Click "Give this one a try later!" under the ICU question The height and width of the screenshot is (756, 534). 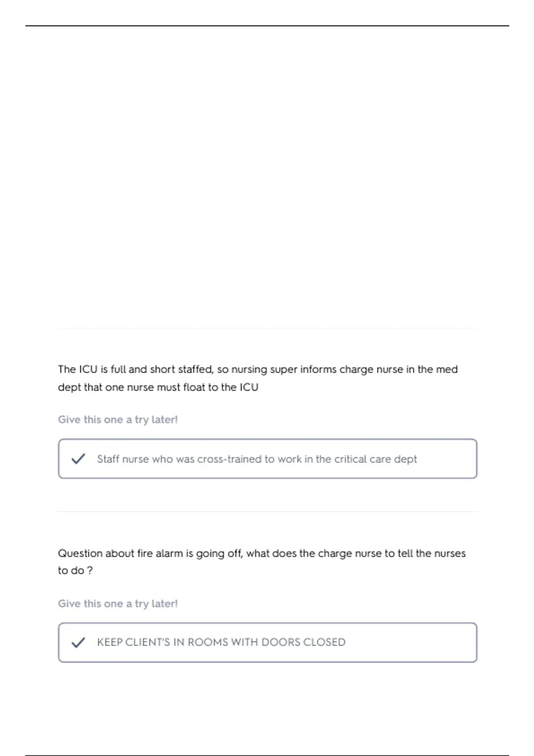point(118,420)
